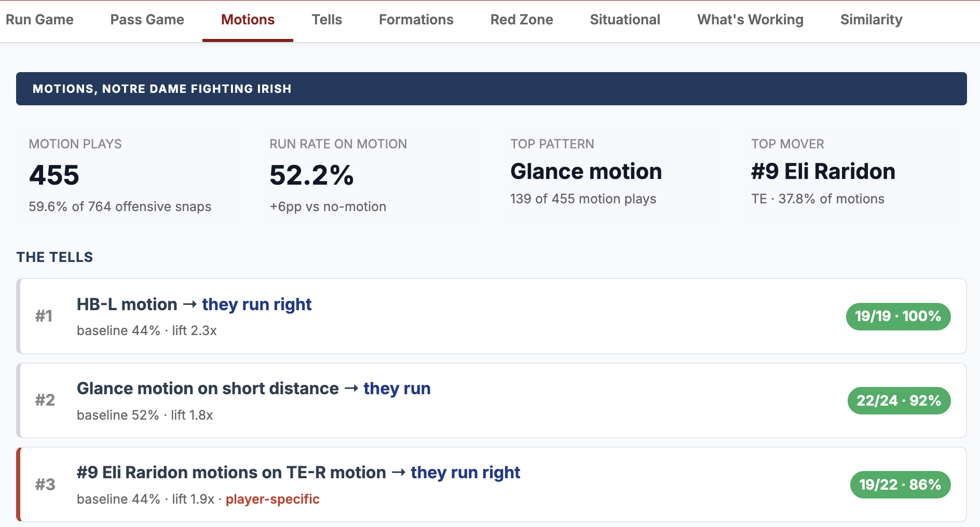Image resolution: width=980 pixels, height=527 pixels.
Task: Click the Motions, Notre Dame Fighting Irish header
Action: (491, 89)
